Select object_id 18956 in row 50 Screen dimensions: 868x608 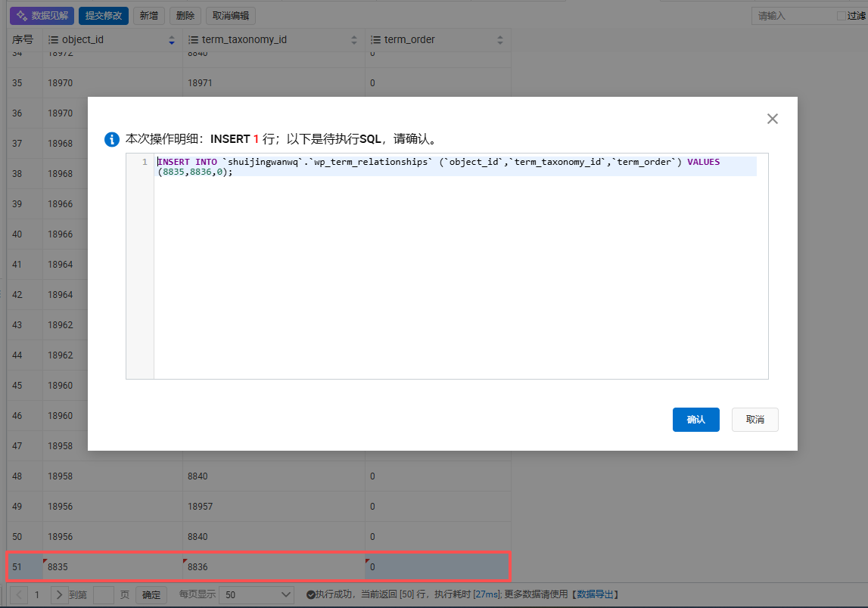pos(113,537)
